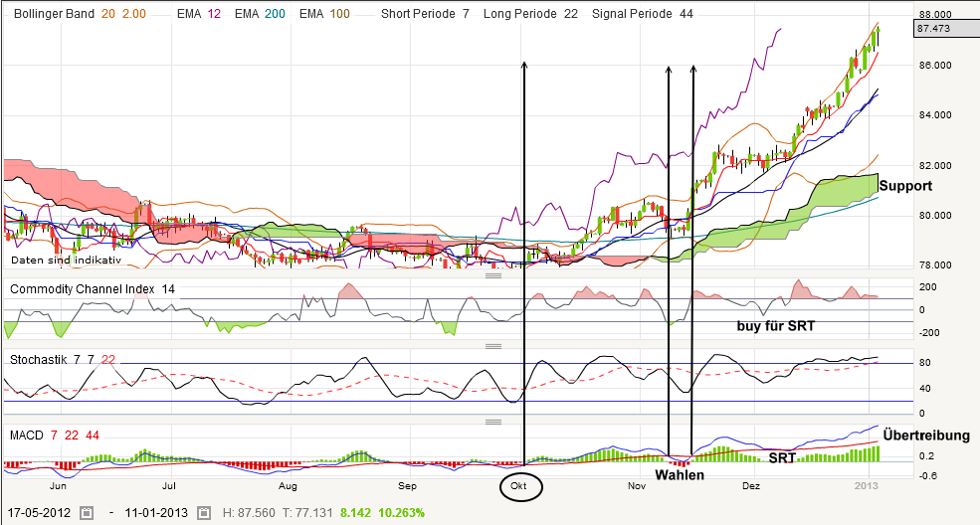Click the Jun label on the time axis
This screenshot has height=525, width=980.
[58, 485]
